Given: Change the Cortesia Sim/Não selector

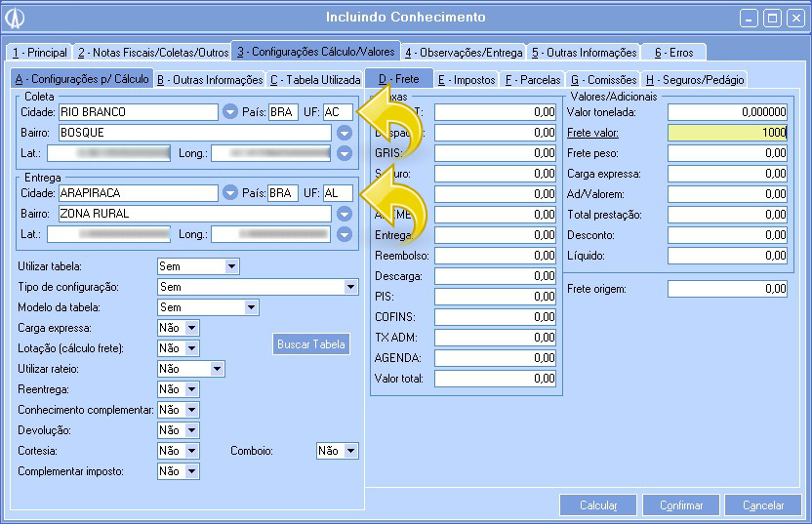Looking at the screenshot, I should [179, 451].
